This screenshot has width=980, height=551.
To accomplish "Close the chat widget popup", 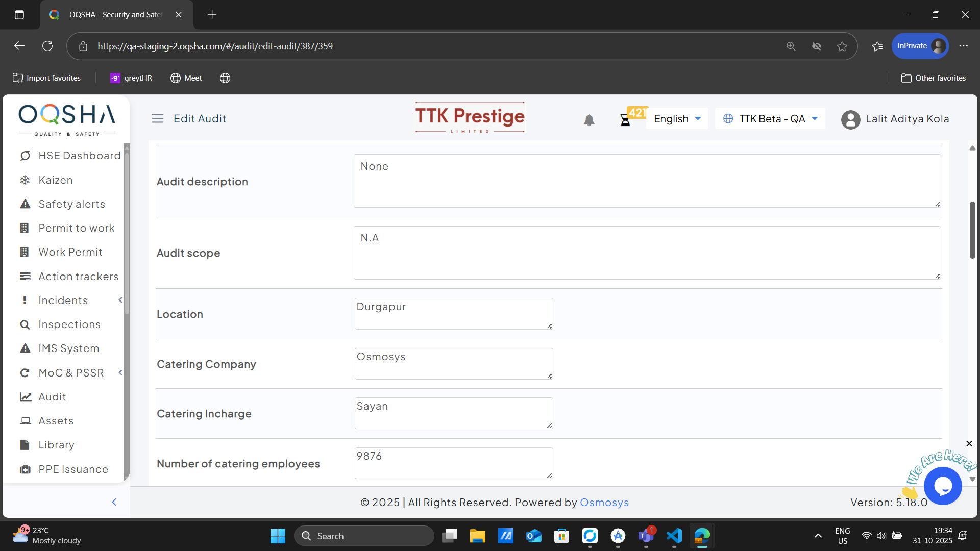I will (969, 443).
